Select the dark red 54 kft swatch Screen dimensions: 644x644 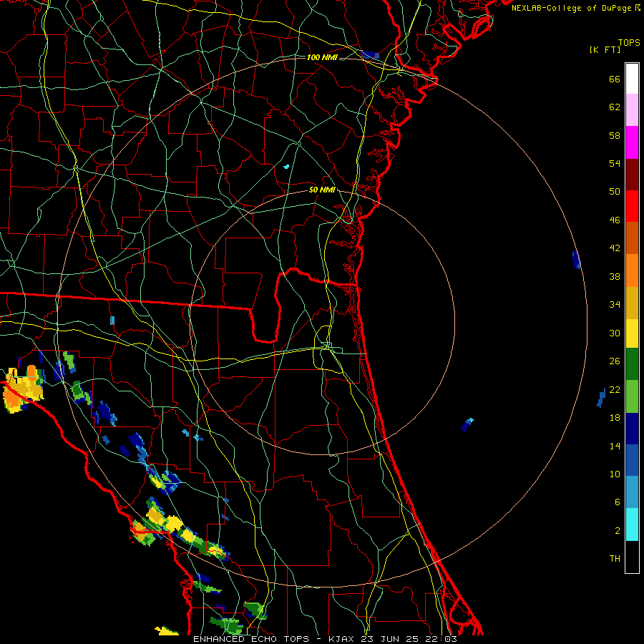click(632, 175)
